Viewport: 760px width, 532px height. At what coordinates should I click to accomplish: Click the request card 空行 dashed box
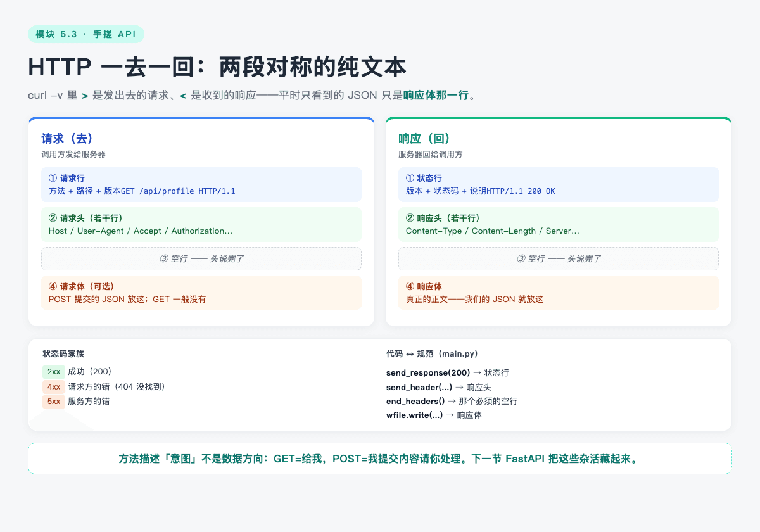coord(201,258)
